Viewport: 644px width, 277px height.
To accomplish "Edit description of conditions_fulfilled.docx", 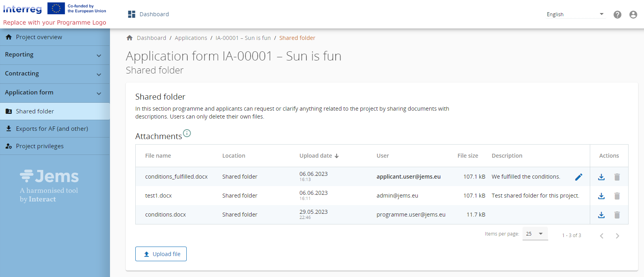I will 578,177.
